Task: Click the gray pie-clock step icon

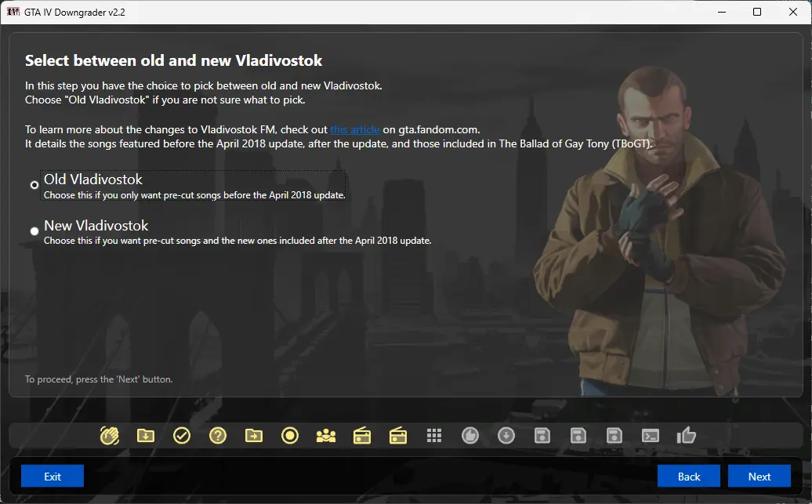Action: pyautogui.click(x=470, y=436)
